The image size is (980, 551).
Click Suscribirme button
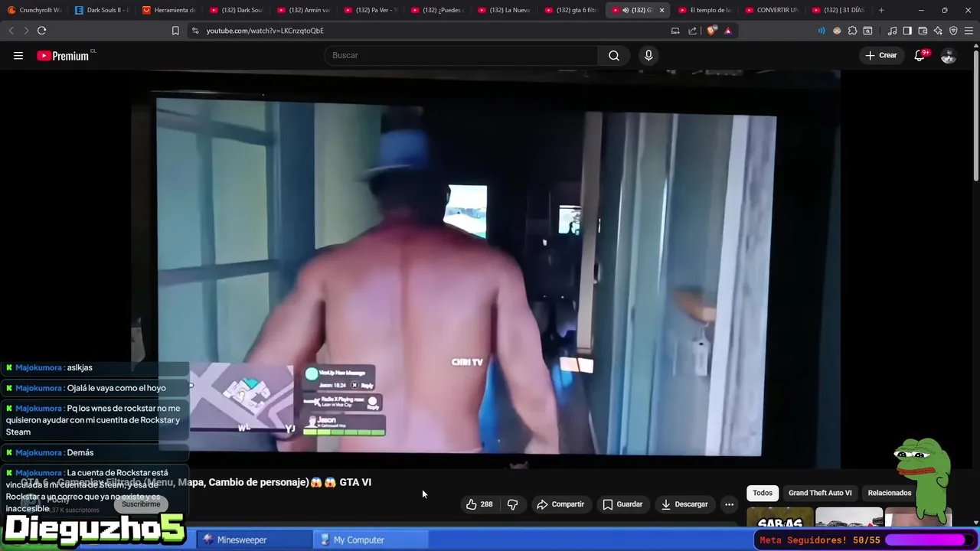(141, 504)
